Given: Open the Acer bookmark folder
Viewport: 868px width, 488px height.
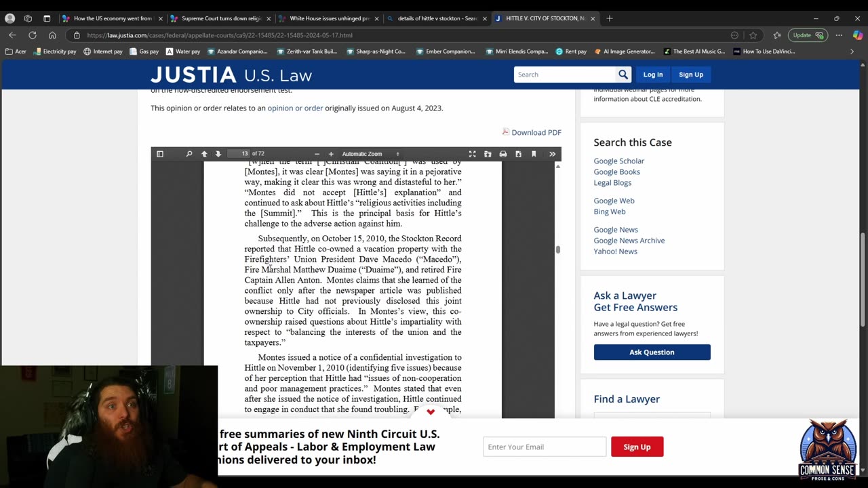Looking at the screenshot, I should point(16,52).
